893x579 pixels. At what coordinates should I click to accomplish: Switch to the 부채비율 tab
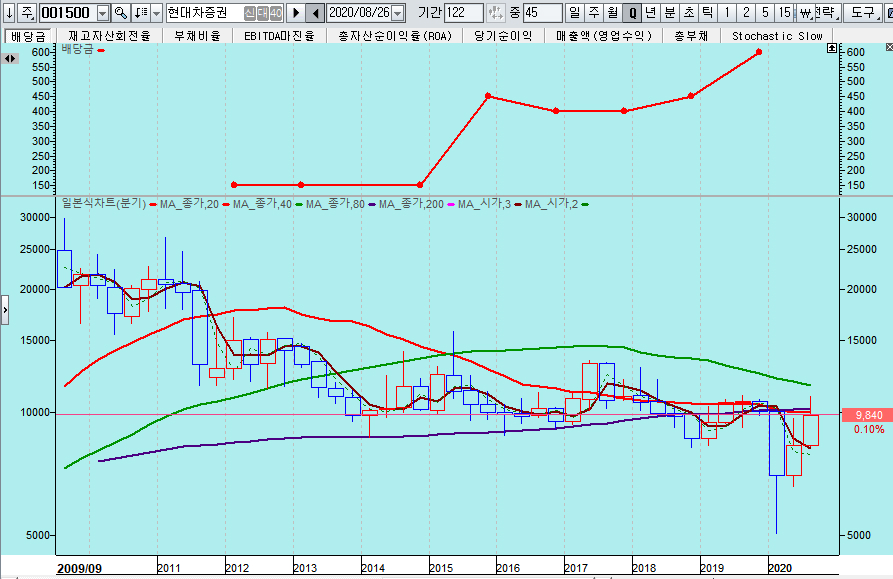pyautogui.click(x=197, y=35)
